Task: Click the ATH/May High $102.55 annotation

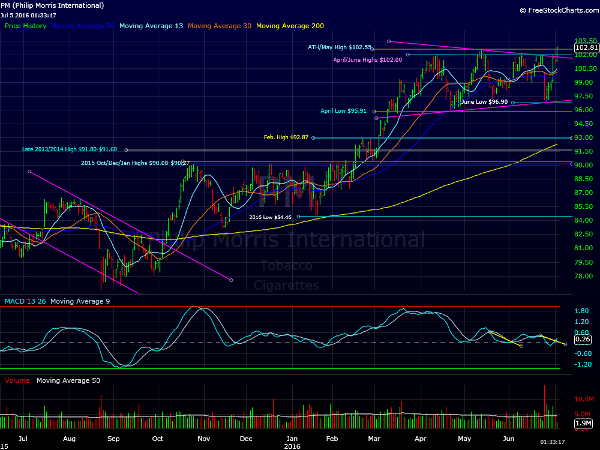Action: pyautogui.click(x=339, y=47)
